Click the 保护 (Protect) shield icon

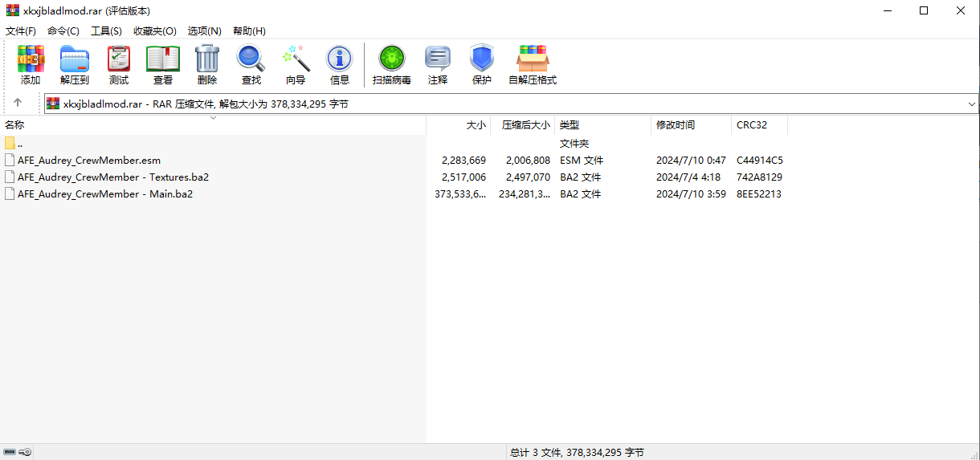[482, 59]
